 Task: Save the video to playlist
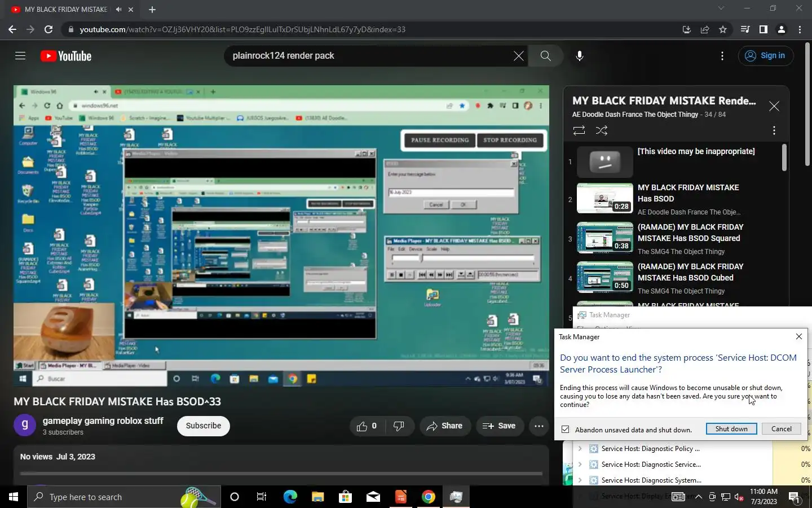point(499,426)
